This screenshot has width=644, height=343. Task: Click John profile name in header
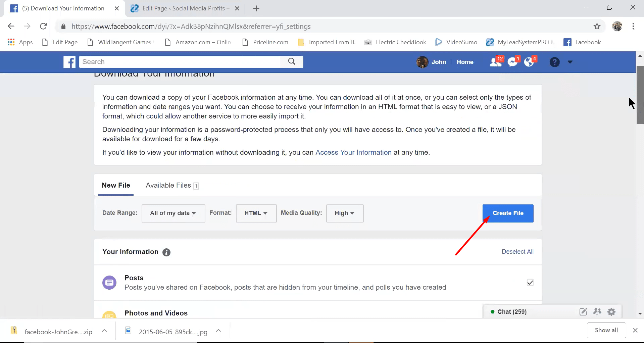(x=439, y=62)
